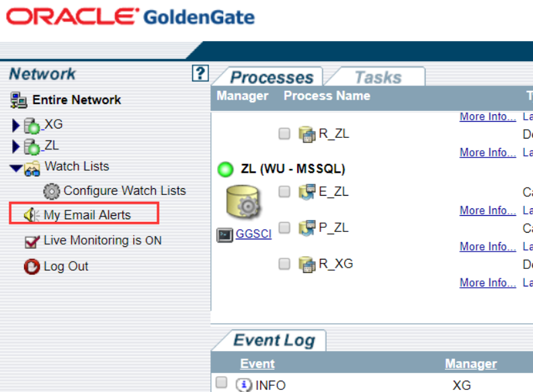
Task: Click the green status dot for ZL manager
Action: coord(225,169)
